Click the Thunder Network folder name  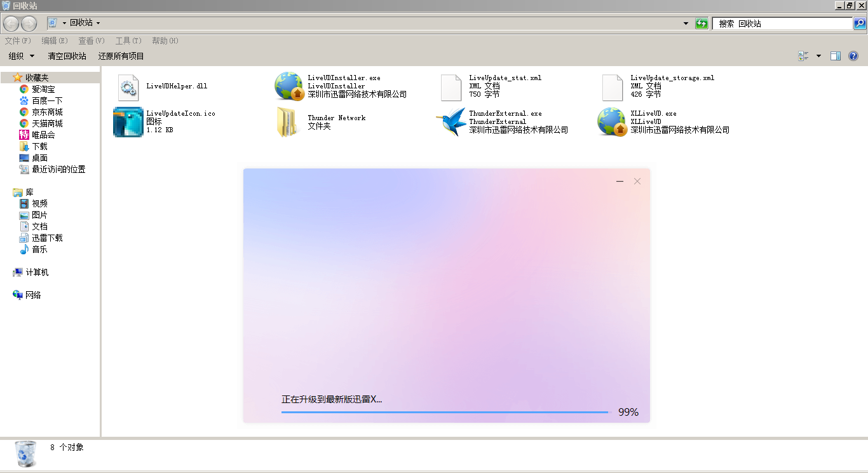(x=337, y=118)
